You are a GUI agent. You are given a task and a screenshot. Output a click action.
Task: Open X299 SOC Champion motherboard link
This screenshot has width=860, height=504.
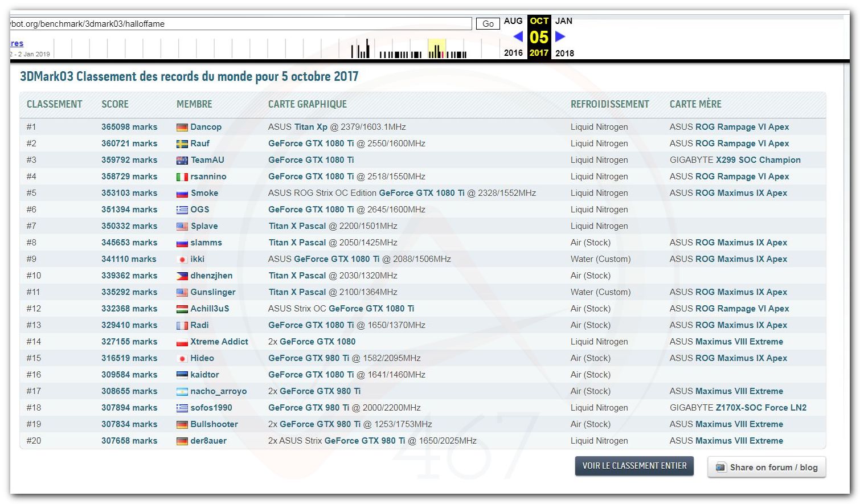coord(758,160)
